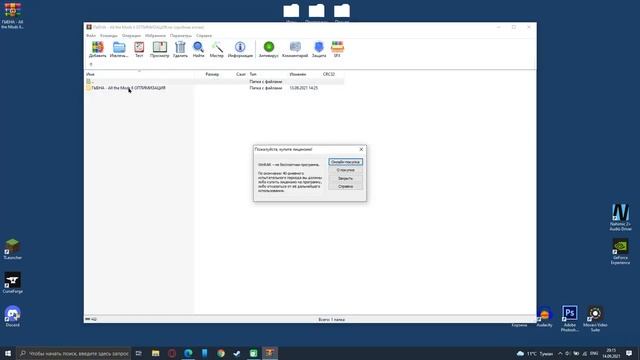Select the parent folder '..' row

click(x=214, y=82)
